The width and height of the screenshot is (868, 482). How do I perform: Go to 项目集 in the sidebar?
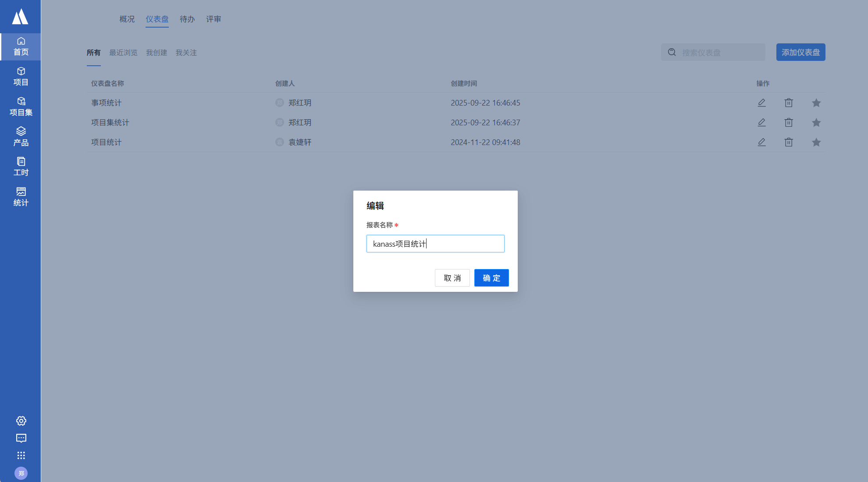pos(21,106)
